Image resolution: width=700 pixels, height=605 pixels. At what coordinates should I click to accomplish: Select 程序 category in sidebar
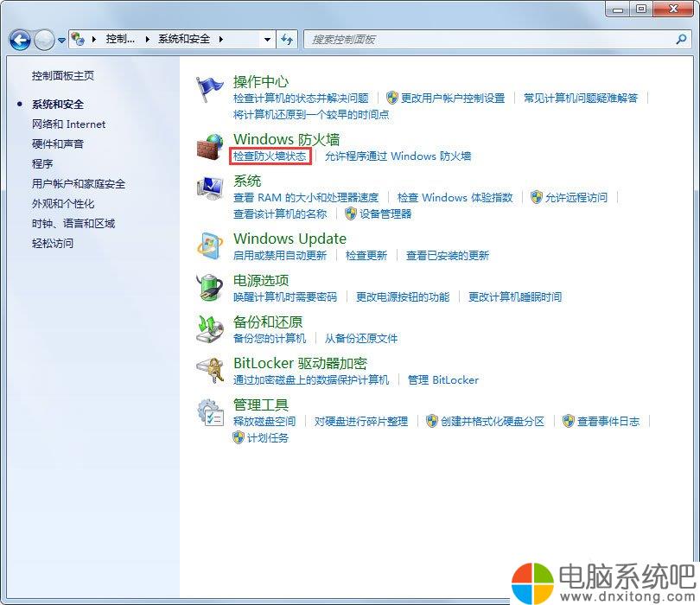click(x=42, y=164)
